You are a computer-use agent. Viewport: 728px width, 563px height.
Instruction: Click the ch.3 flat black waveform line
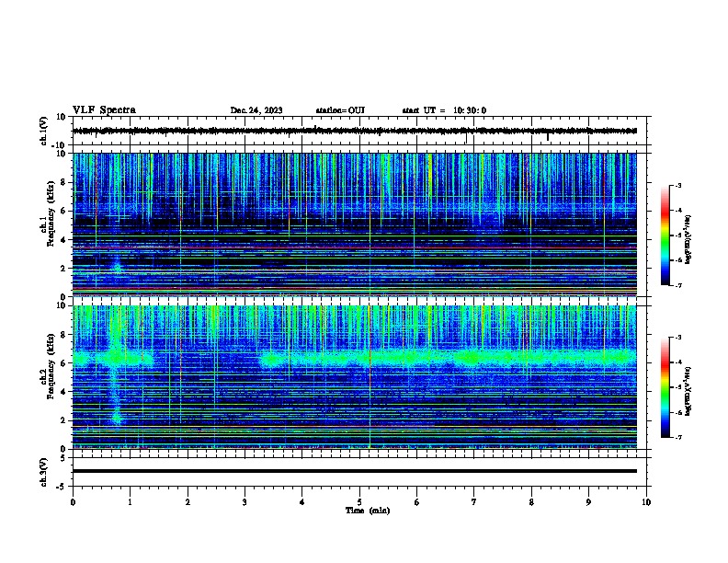pos(355,471)
